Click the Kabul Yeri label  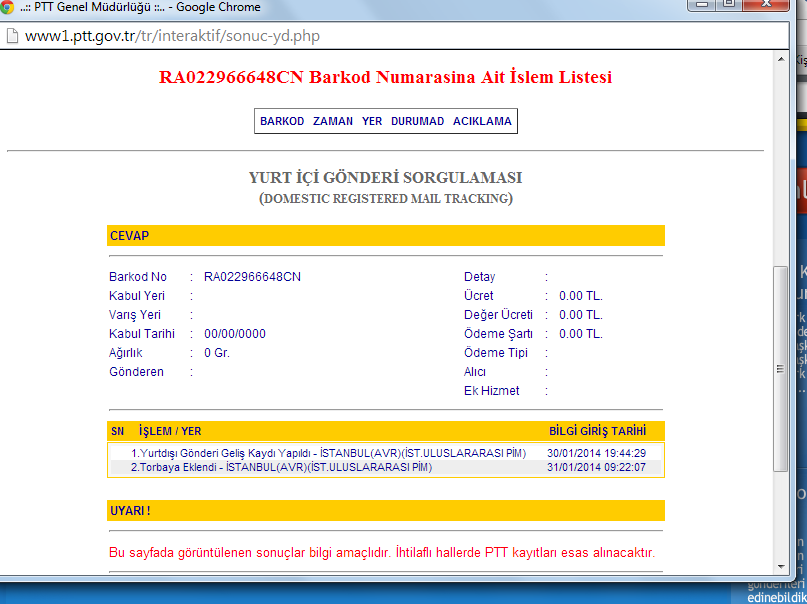click(136, 296)
